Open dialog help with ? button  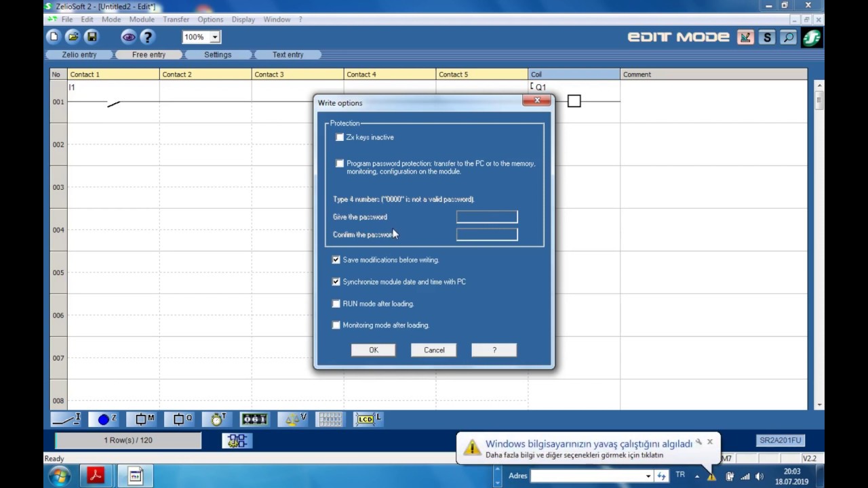[494, 350]
